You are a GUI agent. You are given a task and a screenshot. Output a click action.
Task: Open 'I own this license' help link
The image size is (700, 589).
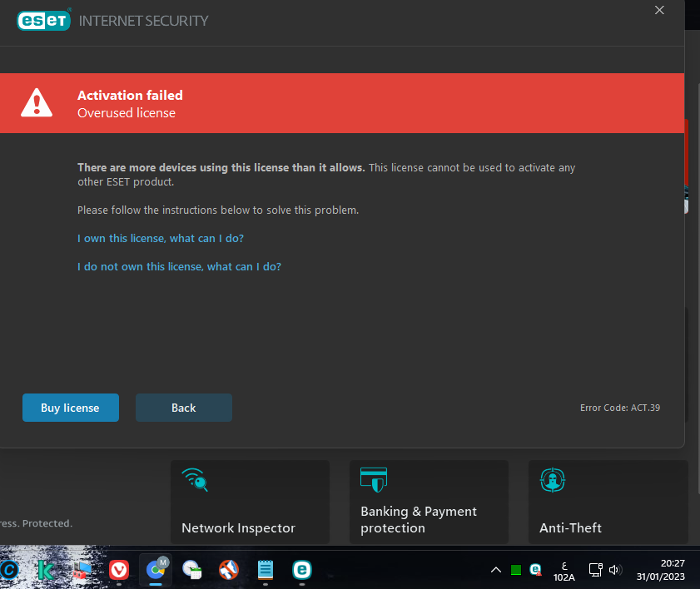tap(161, 238)
